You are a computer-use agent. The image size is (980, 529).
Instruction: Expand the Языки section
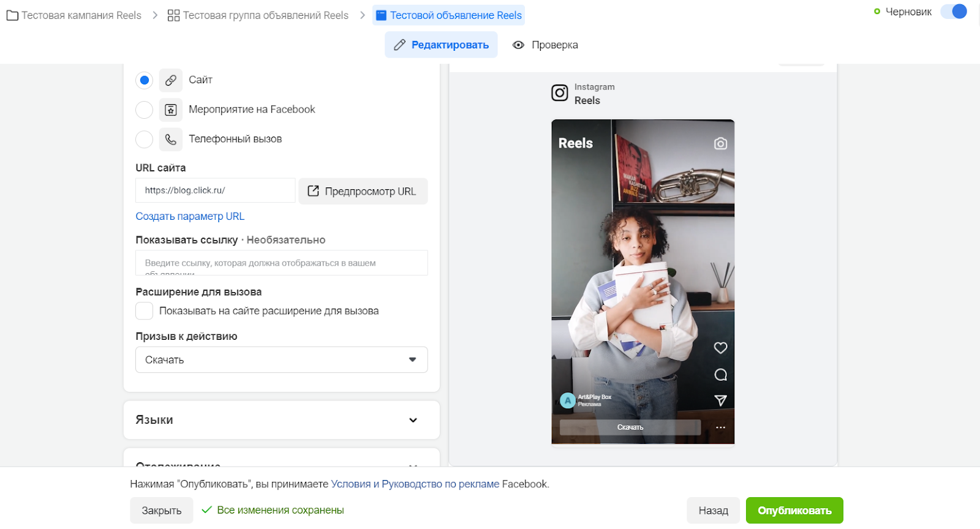(x=282, y=420)
